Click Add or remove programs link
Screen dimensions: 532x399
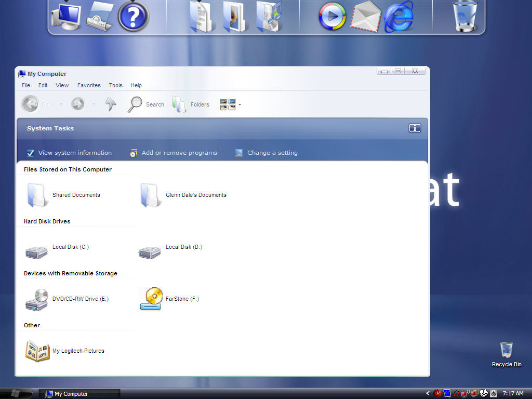click(x=179, y=153)
